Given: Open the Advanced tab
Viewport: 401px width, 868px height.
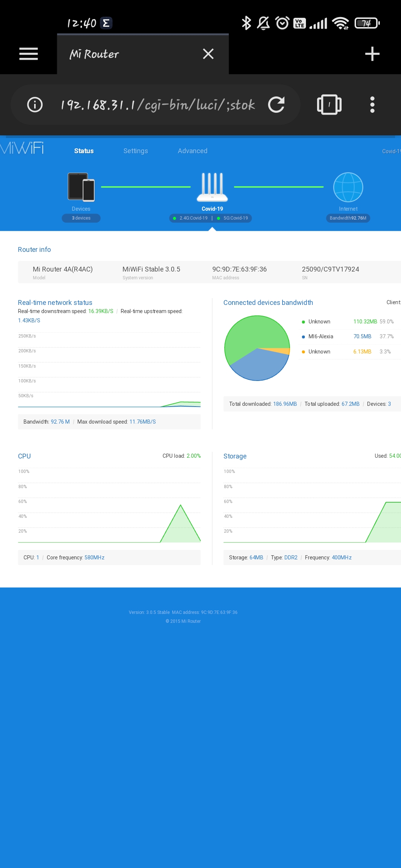Looking at the screenshot, I should coord(192,151).
